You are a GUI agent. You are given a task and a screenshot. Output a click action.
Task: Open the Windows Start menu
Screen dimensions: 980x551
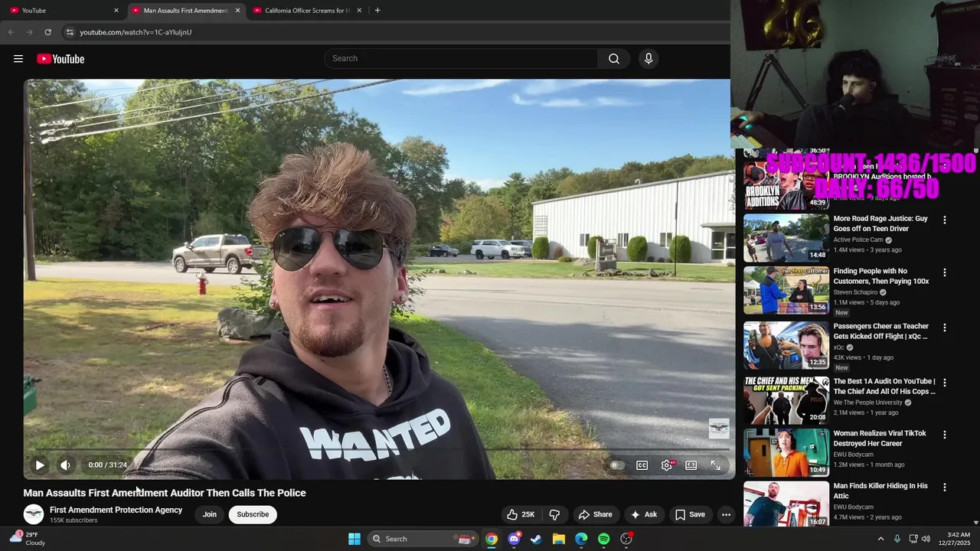coord(354,539)
